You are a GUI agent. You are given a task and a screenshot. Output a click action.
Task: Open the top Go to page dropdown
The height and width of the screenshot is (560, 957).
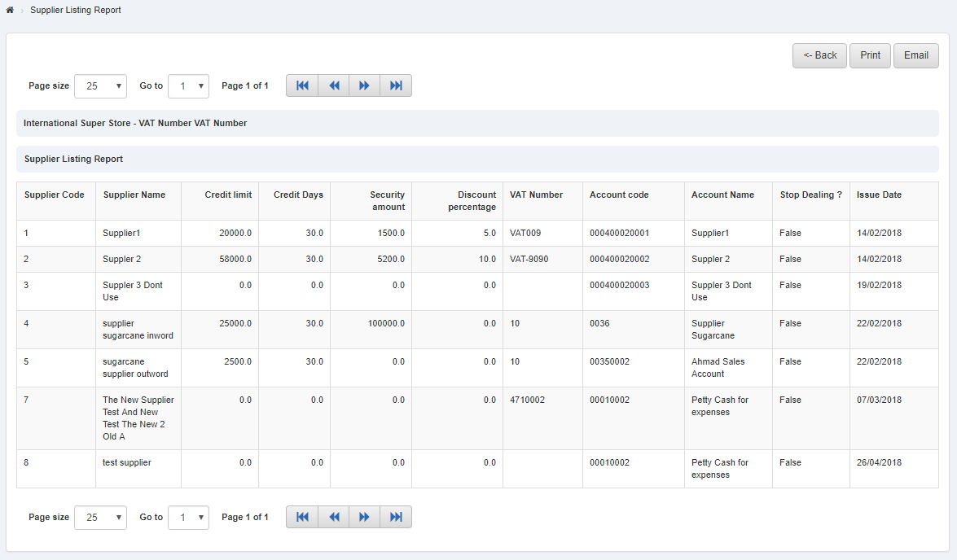(x=188, y=85)
